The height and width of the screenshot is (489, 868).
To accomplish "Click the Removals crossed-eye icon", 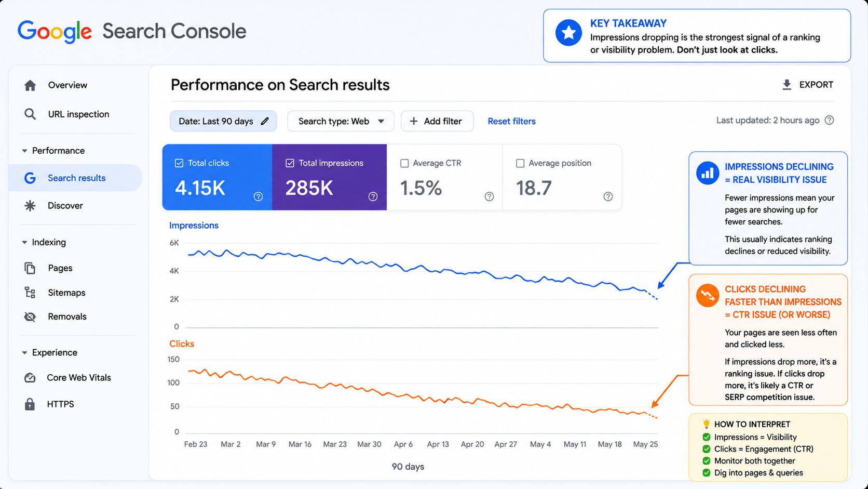I will pyautogui.click(x=30, y=316).
